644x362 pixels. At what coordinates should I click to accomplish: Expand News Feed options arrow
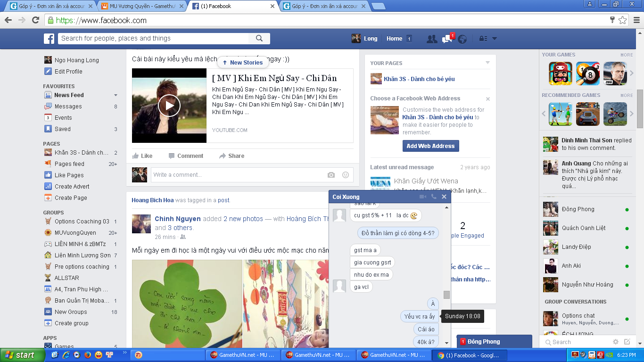point(116,95)
